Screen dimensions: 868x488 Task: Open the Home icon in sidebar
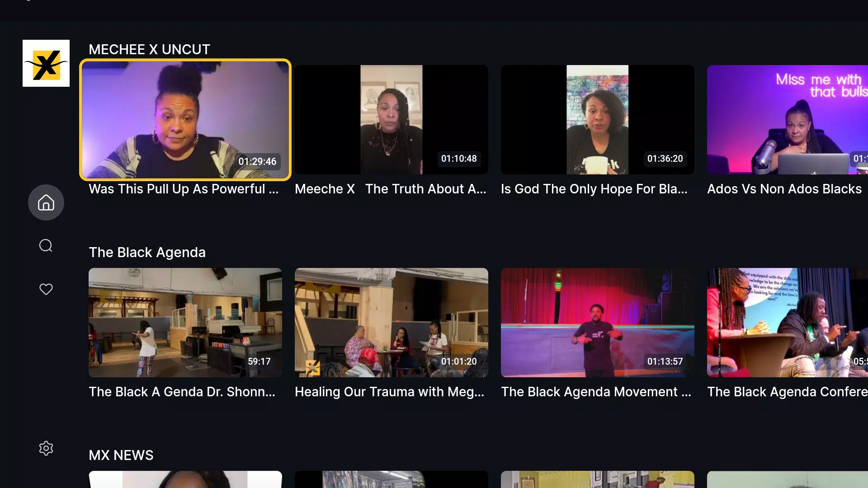(46, 202)
